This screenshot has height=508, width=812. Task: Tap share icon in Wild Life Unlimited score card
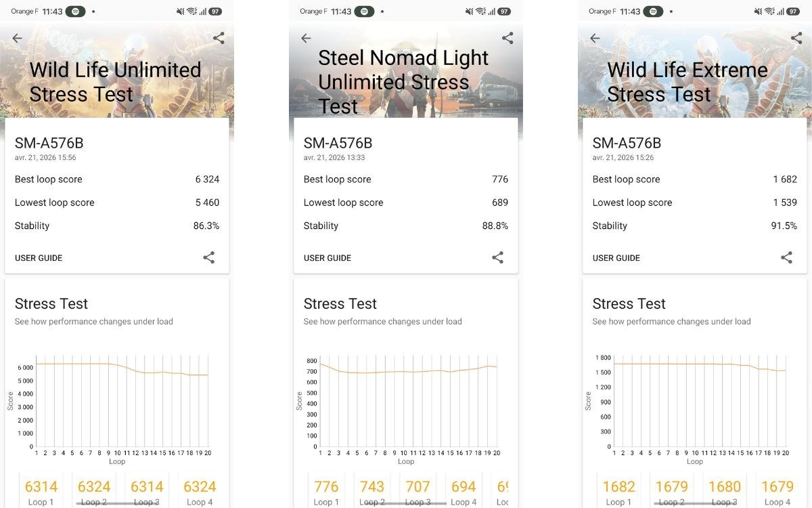[209, 257]
